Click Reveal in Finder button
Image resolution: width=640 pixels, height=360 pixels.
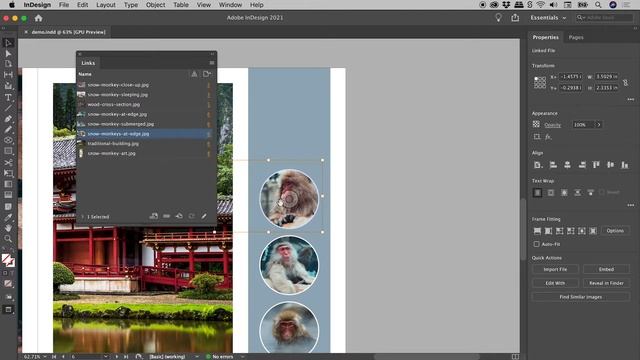pyautogui.click(x=606, y=283)
